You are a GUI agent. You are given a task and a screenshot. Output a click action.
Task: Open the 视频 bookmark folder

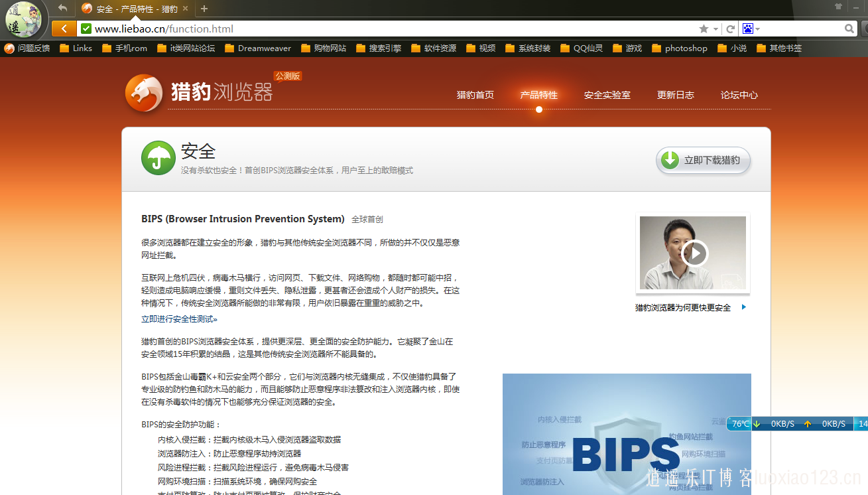[x=481, y=48]
